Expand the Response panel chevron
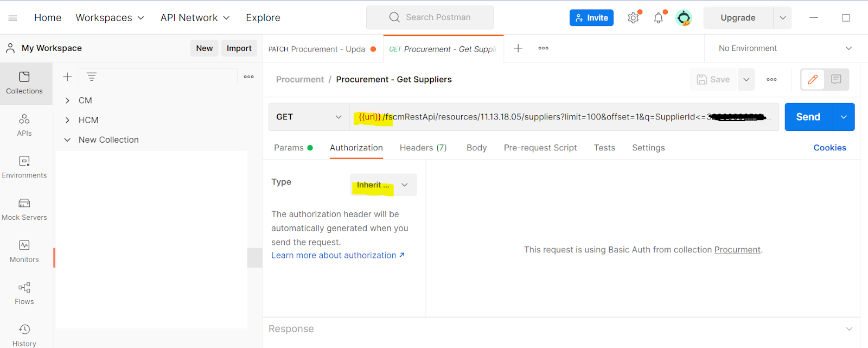 (x=849, y=329)
